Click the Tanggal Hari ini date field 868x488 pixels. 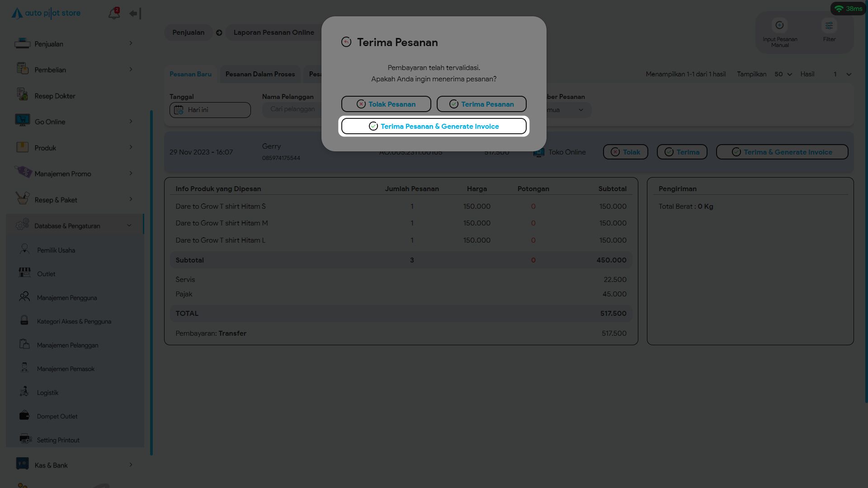click(210, 110)
